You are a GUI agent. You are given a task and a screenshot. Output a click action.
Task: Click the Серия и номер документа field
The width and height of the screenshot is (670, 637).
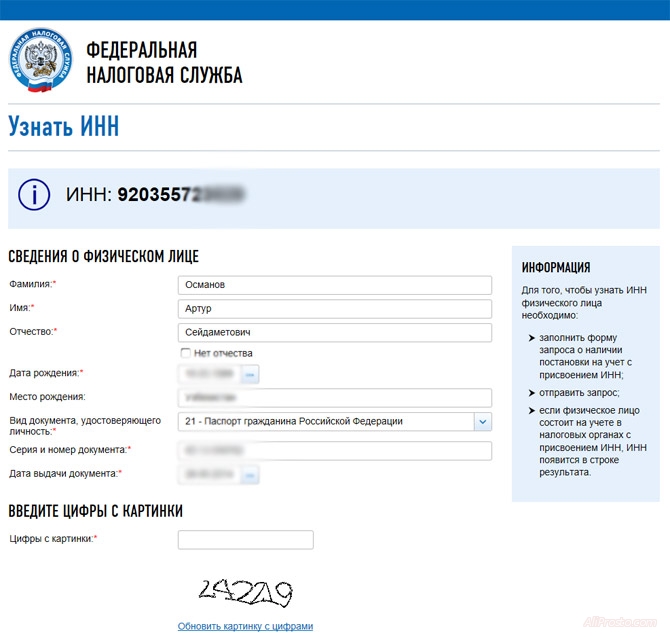click(x=334, y=451)
